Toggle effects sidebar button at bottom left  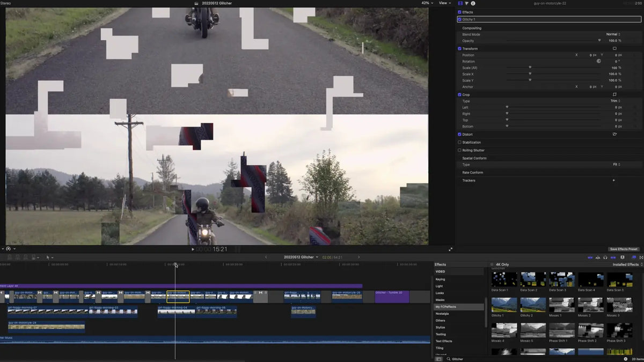(438, 359)
